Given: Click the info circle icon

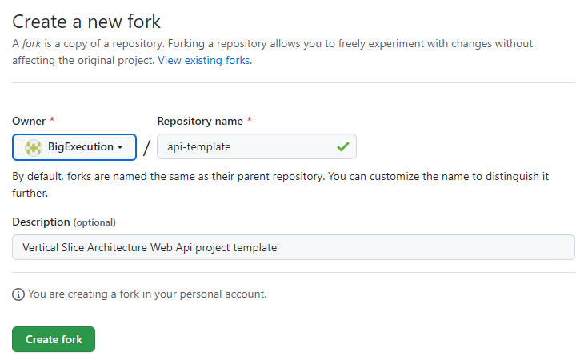Looking at the screenshot, I should [18, 294].
